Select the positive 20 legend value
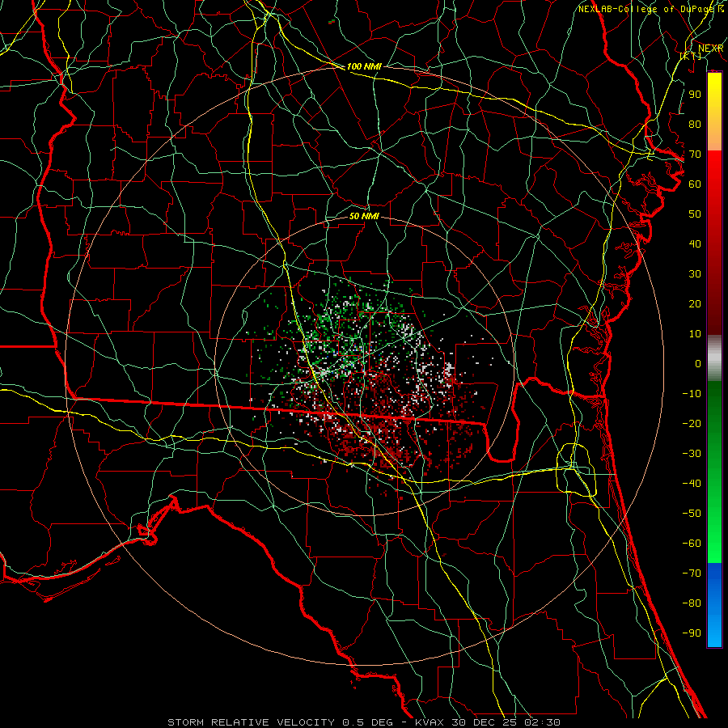Image resolution: width=728 pixels, height=728 pixels. [x=695, y=303]
